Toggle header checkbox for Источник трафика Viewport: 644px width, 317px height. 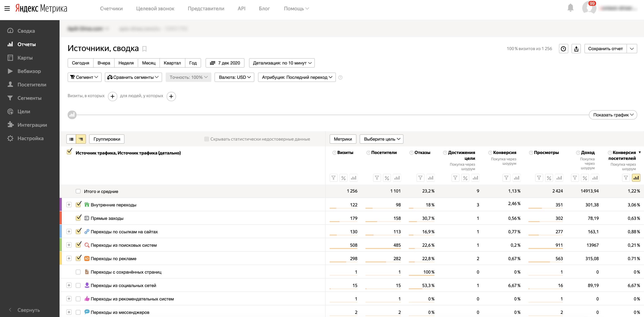pyautogui.click(x=69, y=152)
